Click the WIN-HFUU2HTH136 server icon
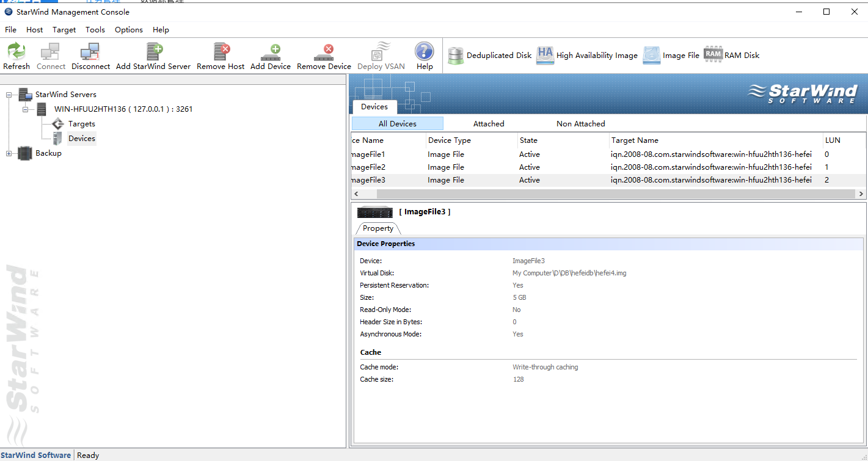 [42, 109]
